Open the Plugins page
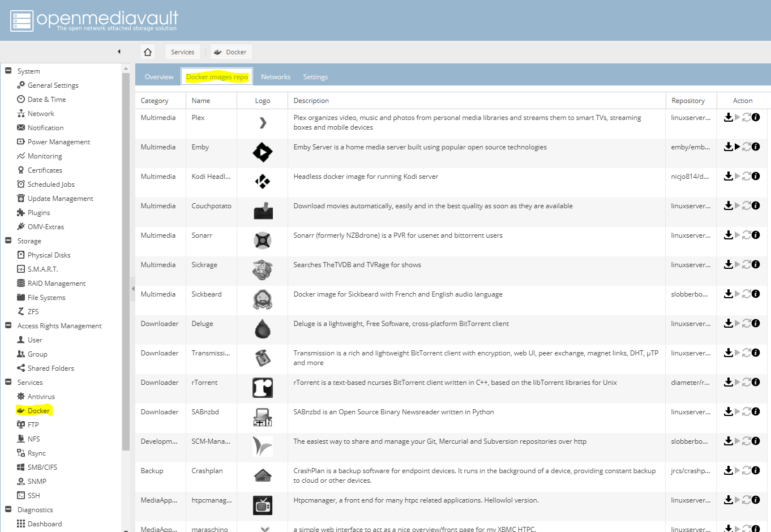The width and height of the screenshot is (771, 532). coord(38,212)
